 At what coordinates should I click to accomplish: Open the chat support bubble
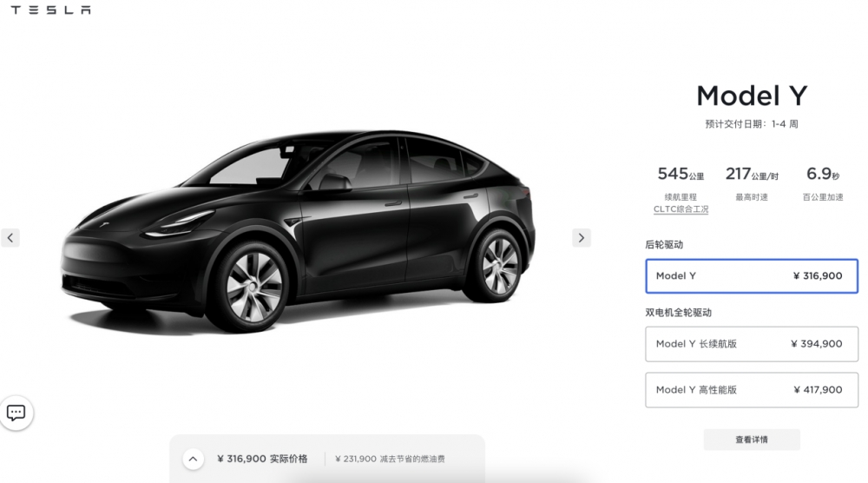[x=16, y=413]
